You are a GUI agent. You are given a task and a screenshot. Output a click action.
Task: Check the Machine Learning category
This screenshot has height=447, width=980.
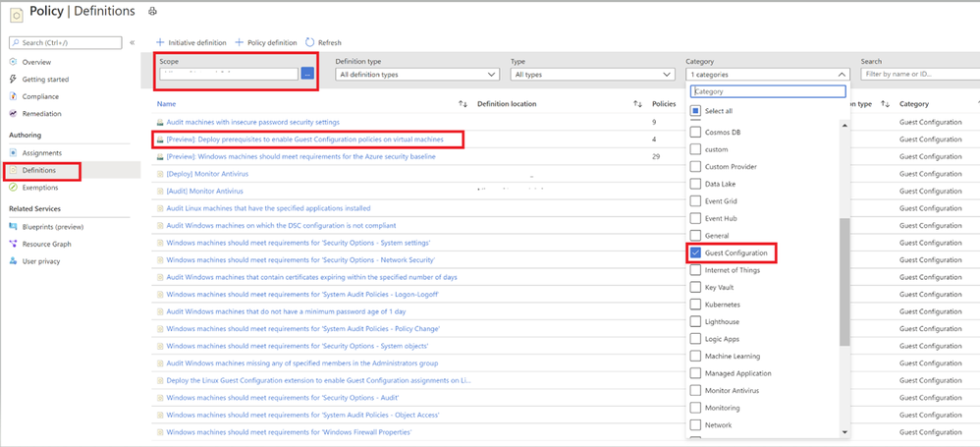pos(695,357)
